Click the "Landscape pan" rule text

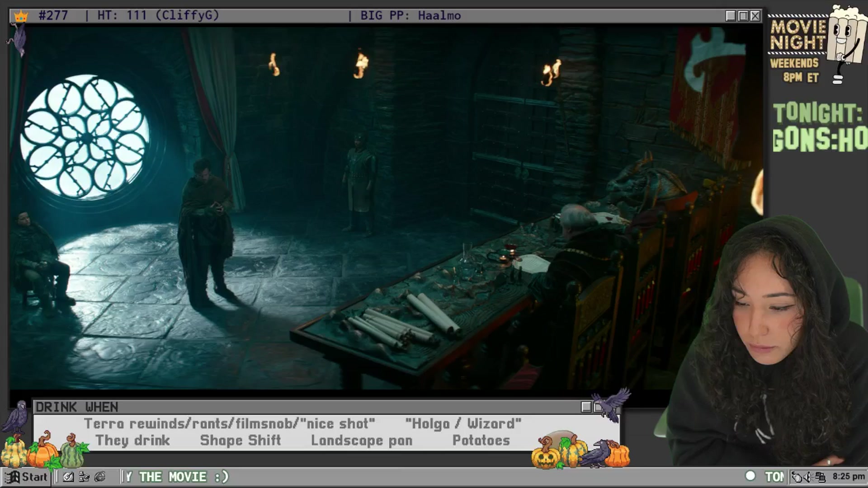point(362,441)
